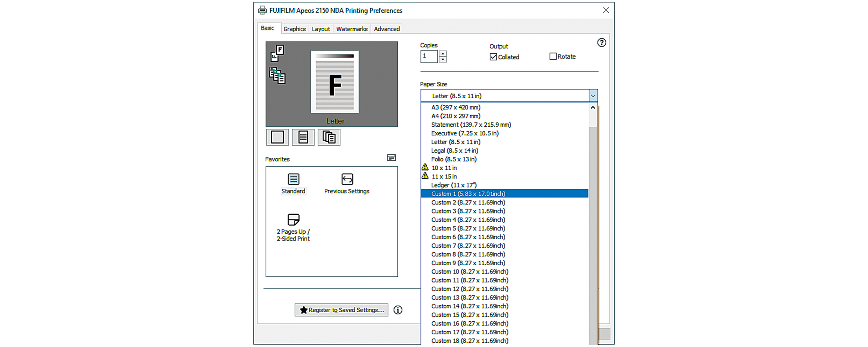The width and height of the screenshot is (868, 347).
Task: Open the Favorites list options icon
Action: click(x=391, y=158)
